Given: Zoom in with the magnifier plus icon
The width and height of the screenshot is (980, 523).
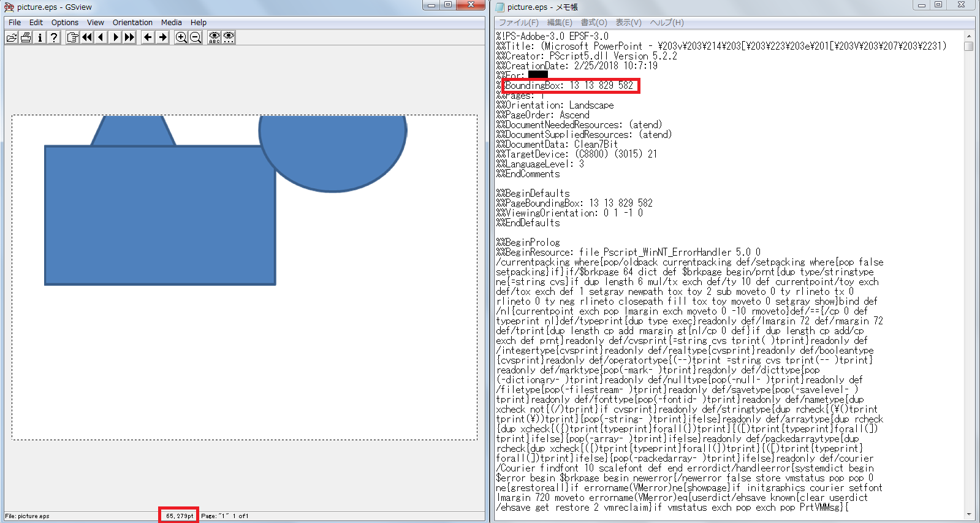Looking at the screenshot, I should [181, 37].
